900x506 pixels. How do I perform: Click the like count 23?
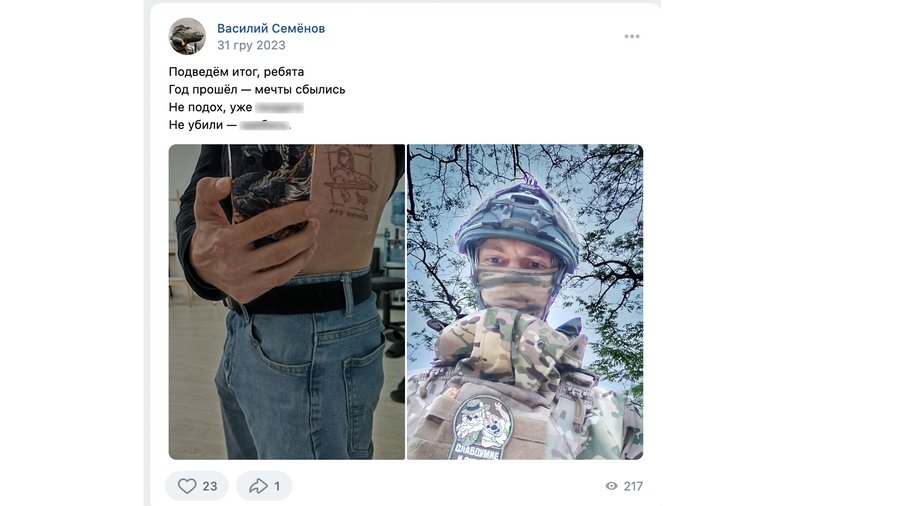(210, 486)
